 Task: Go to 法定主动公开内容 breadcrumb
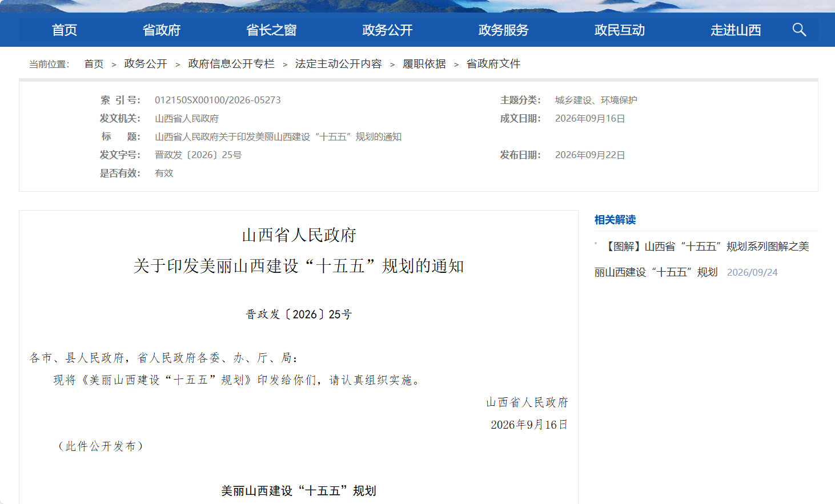pos(339,64)
